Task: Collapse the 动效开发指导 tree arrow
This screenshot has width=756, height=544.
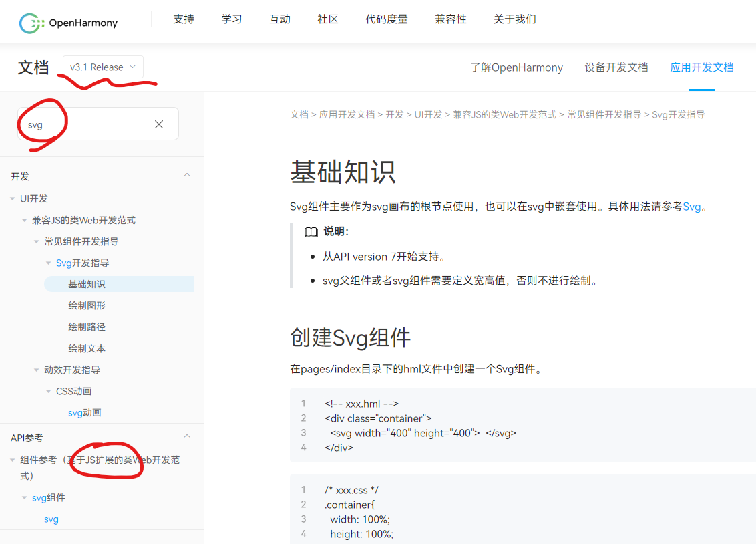Action: [x=36, y=370]
